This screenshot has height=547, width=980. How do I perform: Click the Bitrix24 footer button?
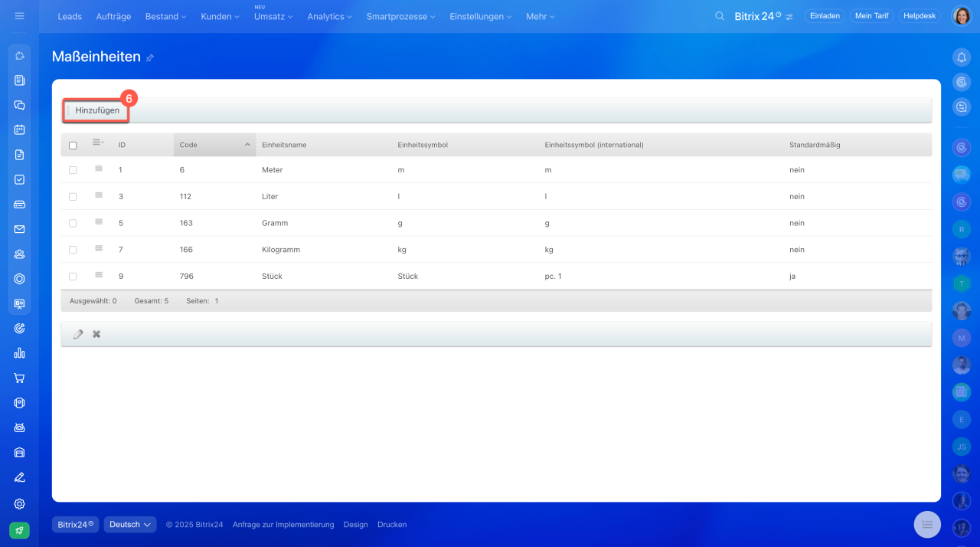pos(75,525)
